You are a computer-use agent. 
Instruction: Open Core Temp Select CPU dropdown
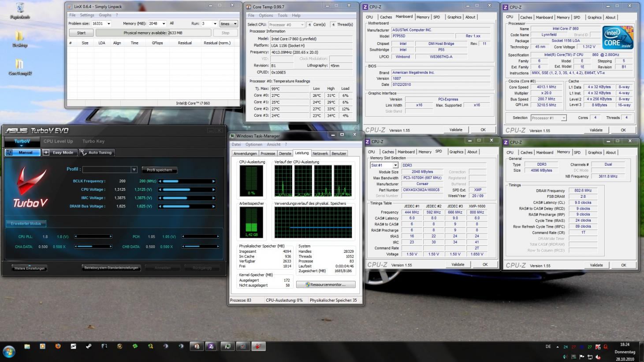tap(286, 25)
